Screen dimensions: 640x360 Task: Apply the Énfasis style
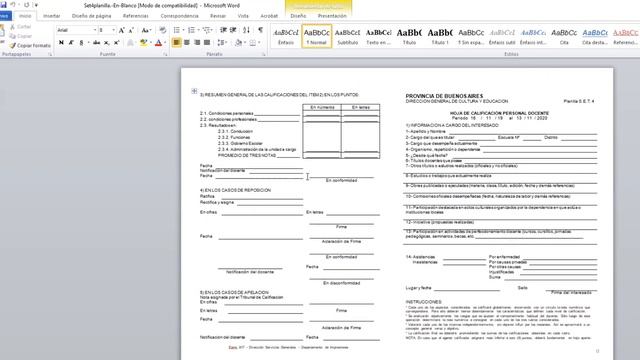286,36
